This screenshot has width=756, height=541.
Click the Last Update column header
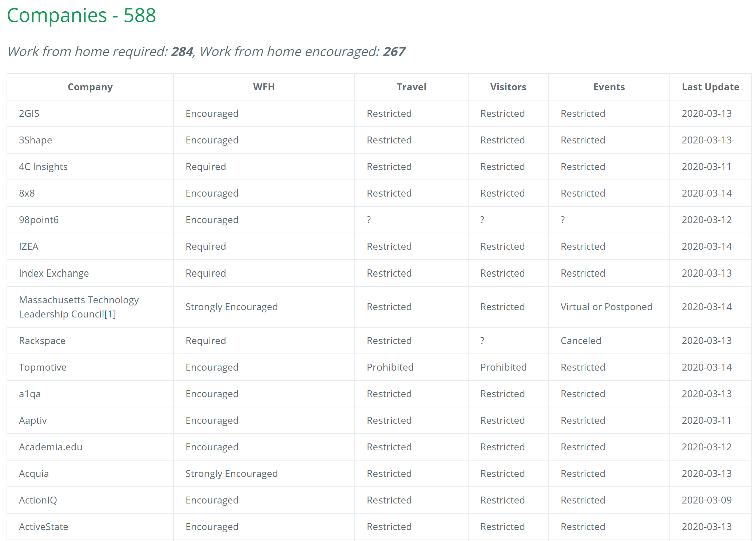click(710, 87)
